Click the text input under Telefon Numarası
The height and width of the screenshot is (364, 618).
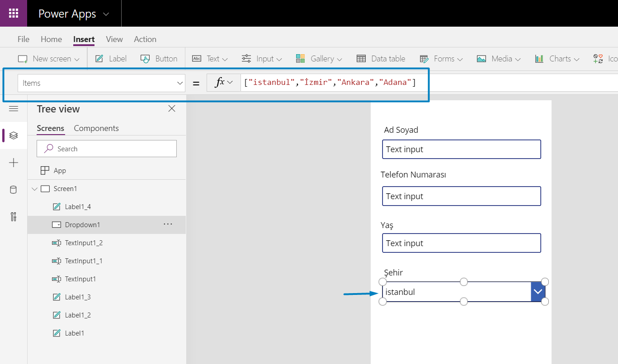pos(462,196)
